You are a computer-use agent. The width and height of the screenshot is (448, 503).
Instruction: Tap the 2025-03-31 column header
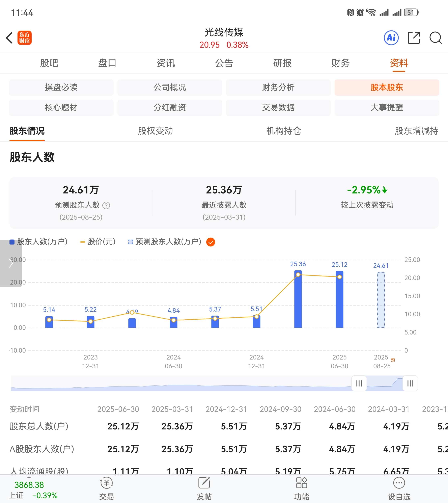(x=172, y=409)
